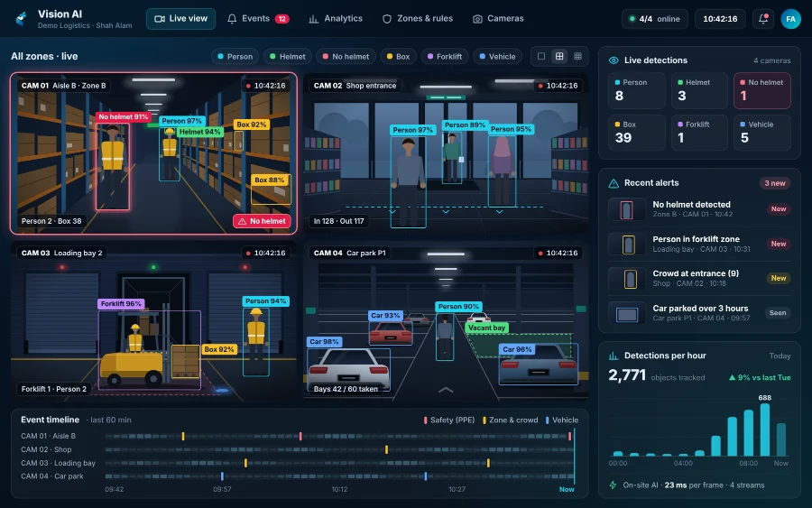
Task: Open the Box count card showing 39
Action: click(636, 133)
